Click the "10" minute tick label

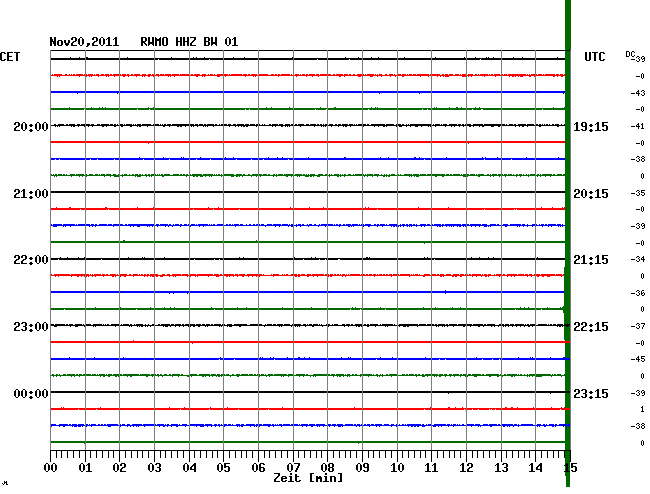[x=397, y=468]
